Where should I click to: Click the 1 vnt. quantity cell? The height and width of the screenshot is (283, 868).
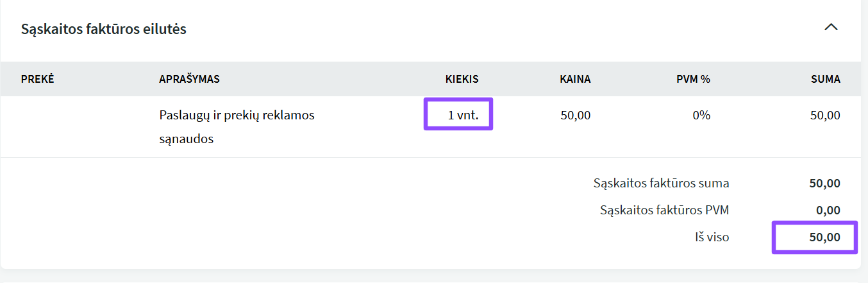pos(463,116)
